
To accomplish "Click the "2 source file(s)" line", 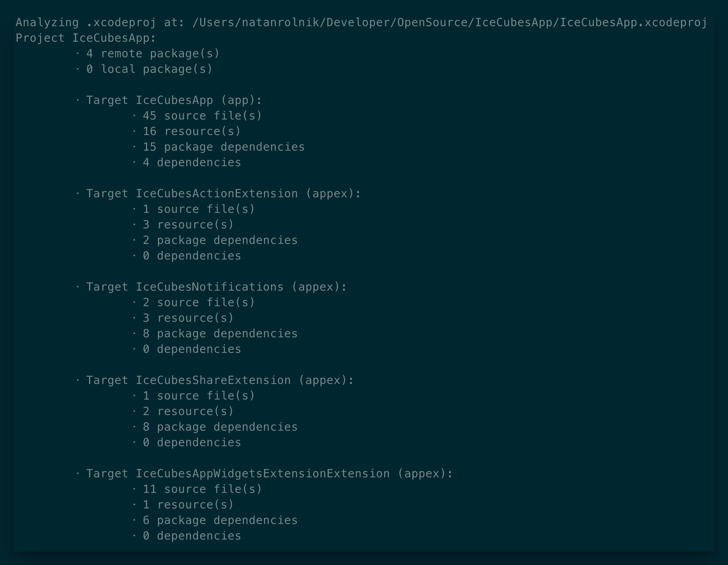I will pos(199,303).
